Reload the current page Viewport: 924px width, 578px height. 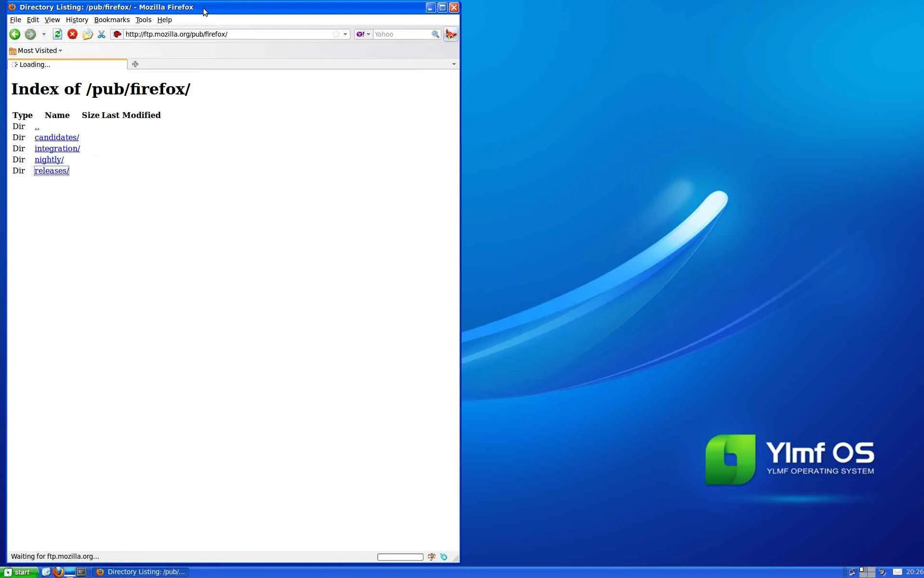(x=57, y=34)
